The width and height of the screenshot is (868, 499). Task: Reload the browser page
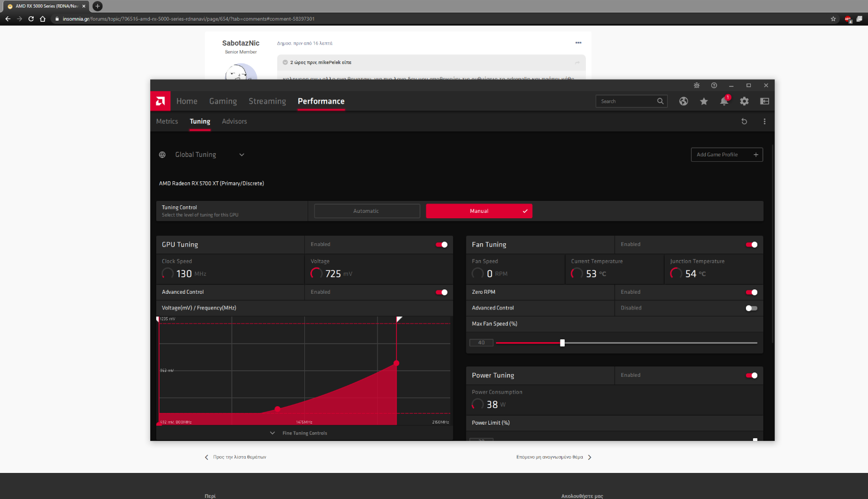pyautogui.click(x=31, y=19)
